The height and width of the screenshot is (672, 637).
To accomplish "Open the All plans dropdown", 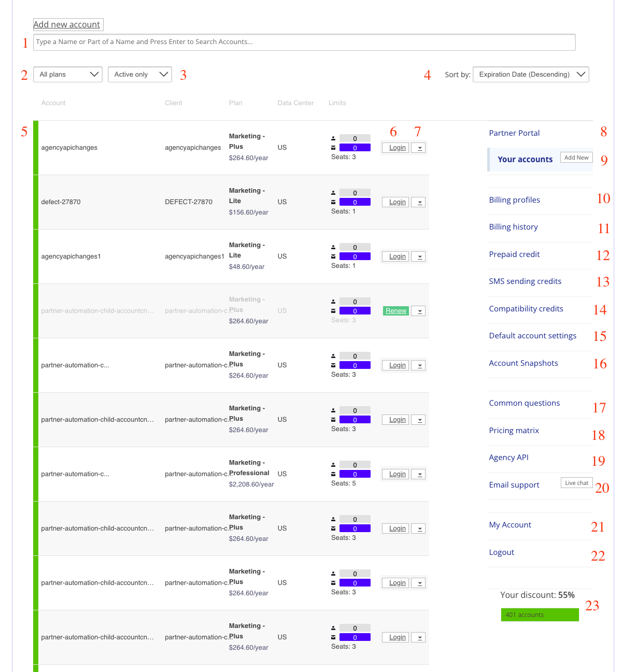I will click(68, 75).
